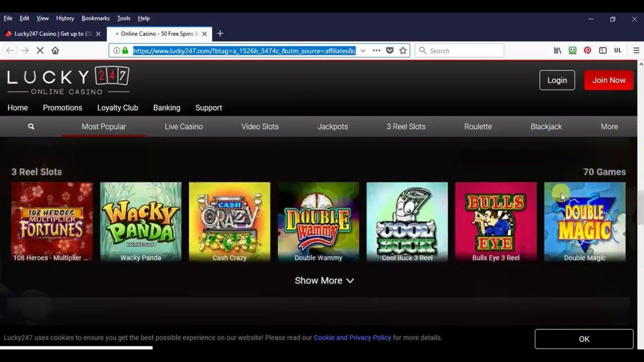Switch to the Lucky247 Casino browser tab

(x=53, y=34)
